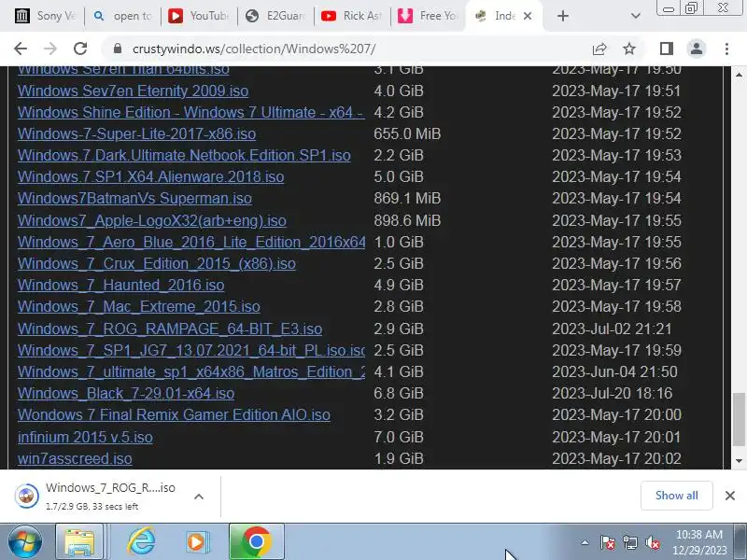Switch to the Sony Vegas tab
This screenshot has width=747, height=560.
pos(45,16)
